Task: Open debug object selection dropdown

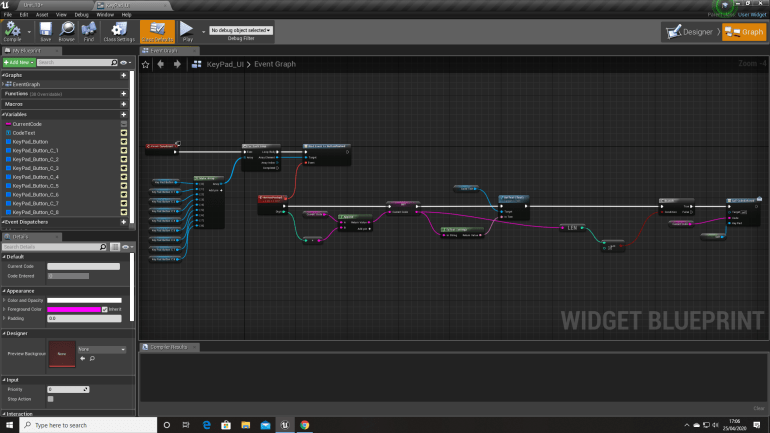Action: coord(241,30)
